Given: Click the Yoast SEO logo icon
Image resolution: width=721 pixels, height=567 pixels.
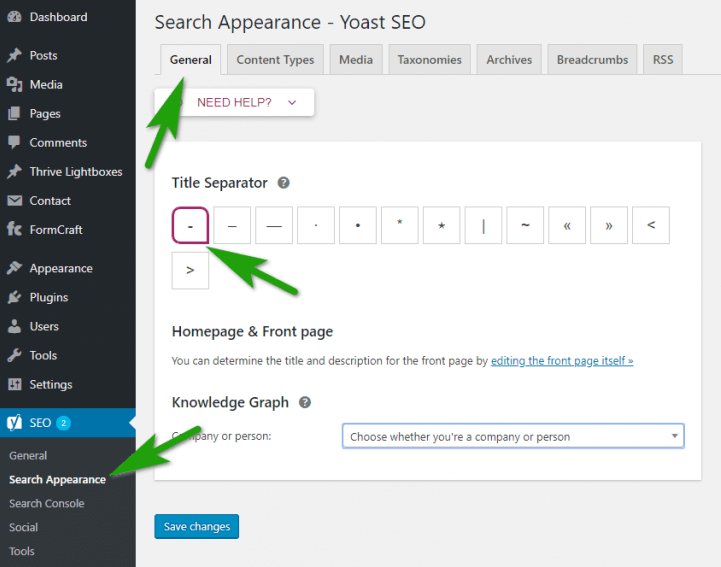Looking at the screenshot, I should [14, 423].
